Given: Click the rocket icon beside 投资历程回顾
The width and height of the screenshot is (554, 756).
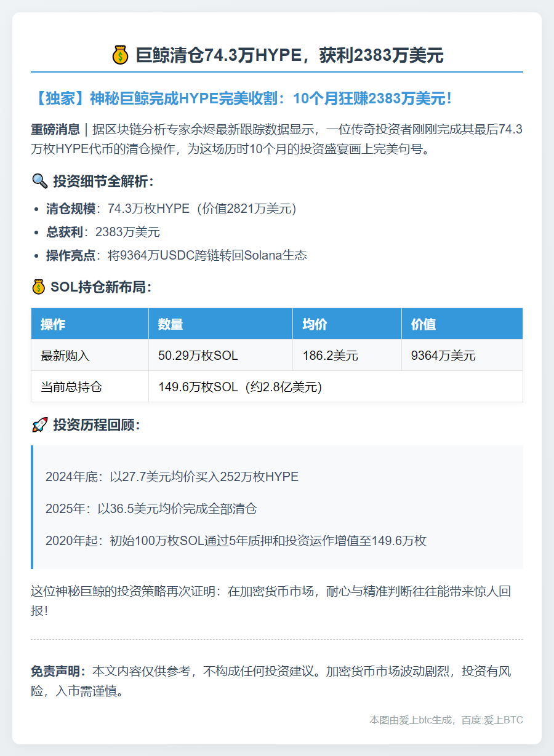Looking at the screenshot, I should pyautogui.click(x=39, y=424).
